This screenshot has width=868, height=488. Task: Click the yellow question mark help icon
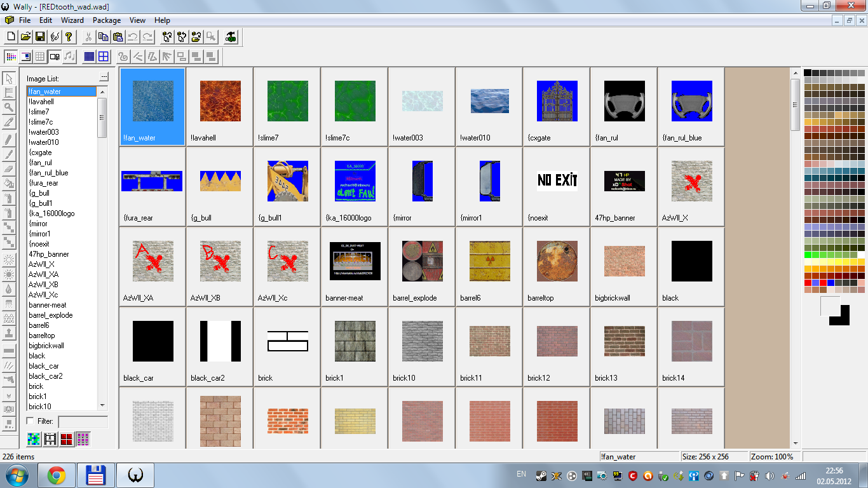[69, 37]
